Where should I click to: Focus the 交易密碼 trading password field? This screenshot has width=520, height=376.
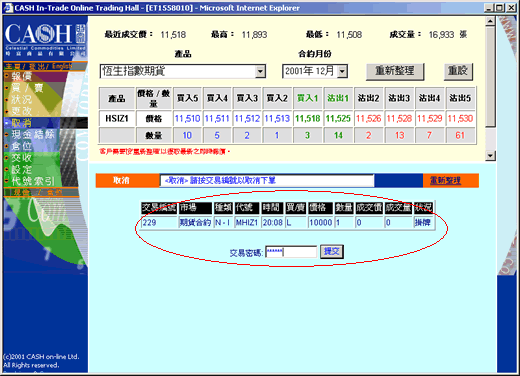291,252
